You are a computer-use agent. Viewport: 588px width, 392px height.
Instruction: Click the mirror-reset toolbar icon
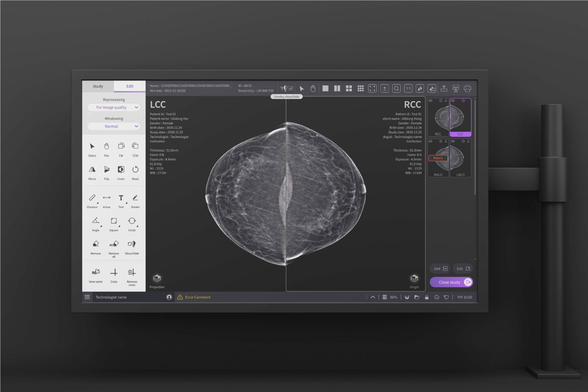click(x=432, y=89)
